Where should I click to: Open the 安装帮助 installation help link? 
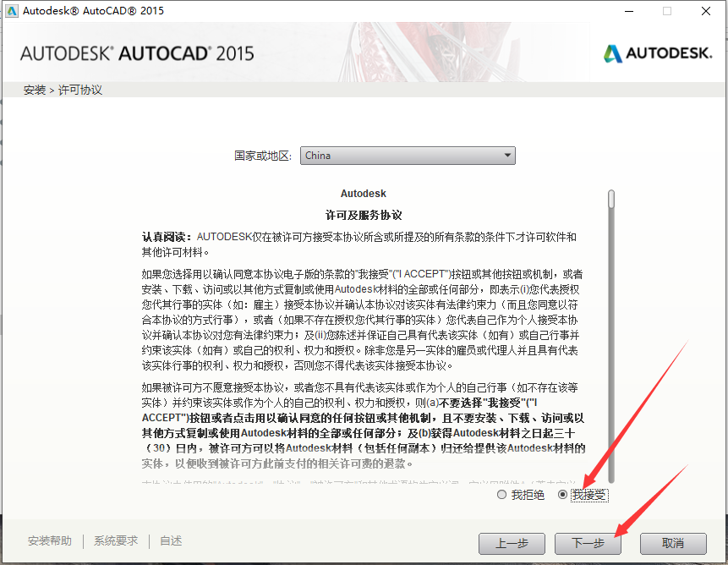(50, 540)
